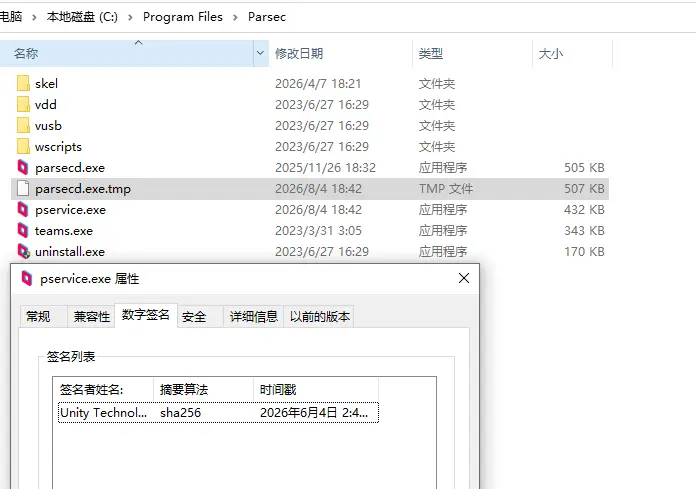Click the 2026/4/7 18:21 date of skel

(x=318, y=84)
